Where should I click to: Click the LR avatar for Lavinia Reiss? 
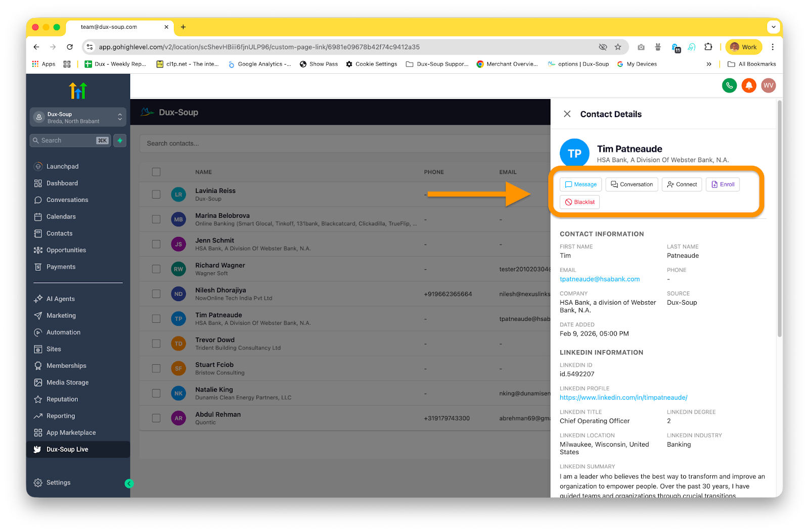[x=178, y=195]
